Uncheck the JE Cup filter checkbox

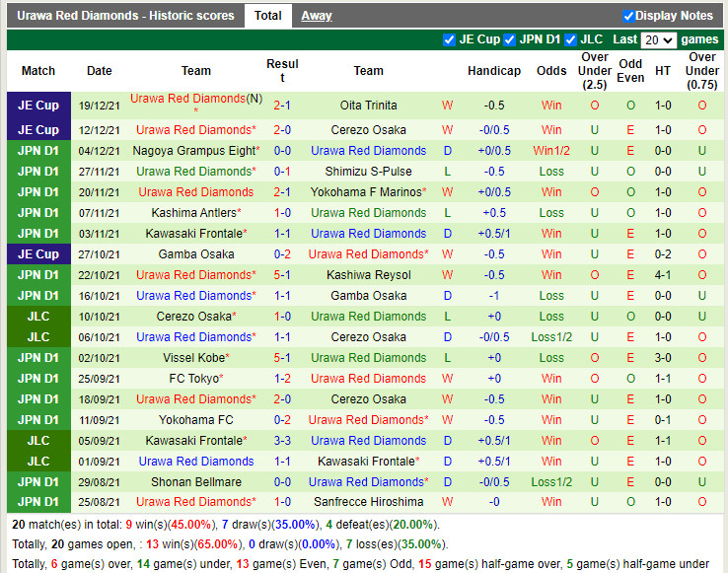450,39
